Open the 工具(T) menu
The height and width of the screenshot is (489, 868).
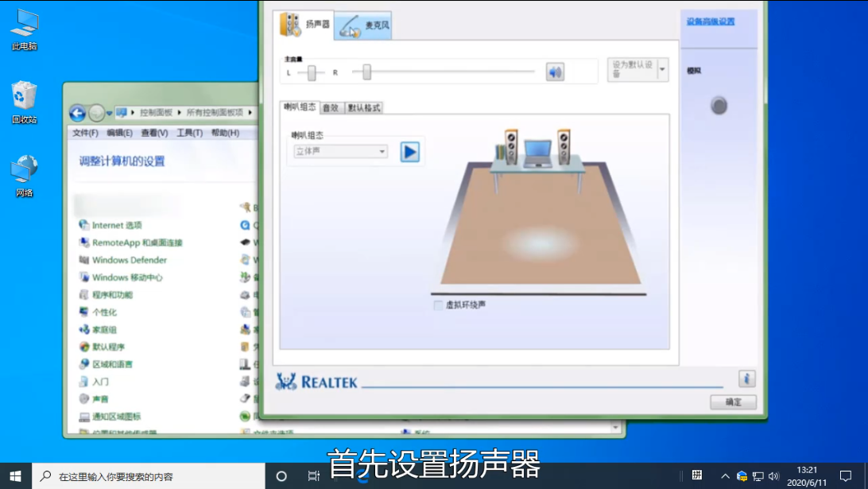pyautogui.click(x=189, y=133)
